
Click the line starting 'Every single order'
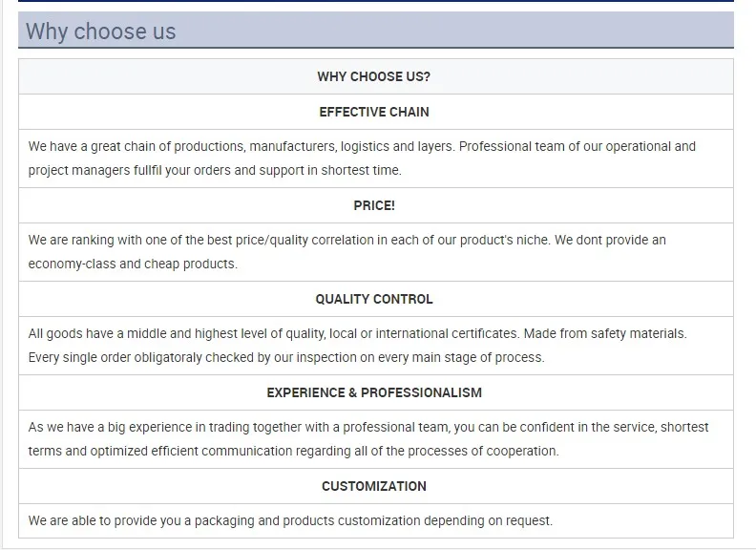(286, 358)
